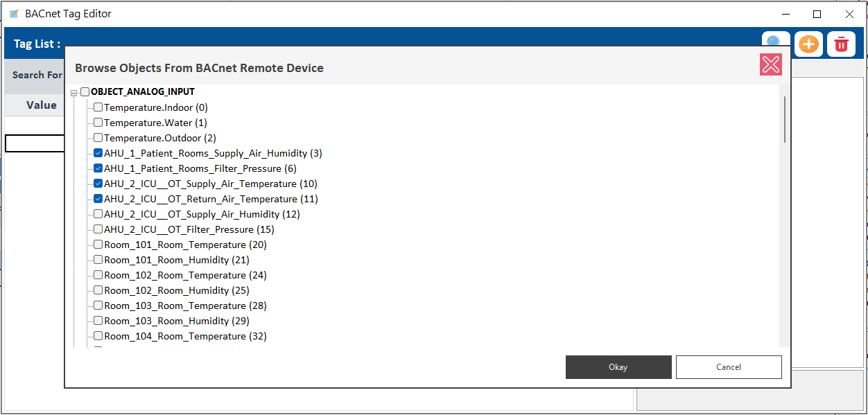Collapse the OBJECT_ANALOG_INPUT tree node

pyautogui.click(x=74, y=92)
